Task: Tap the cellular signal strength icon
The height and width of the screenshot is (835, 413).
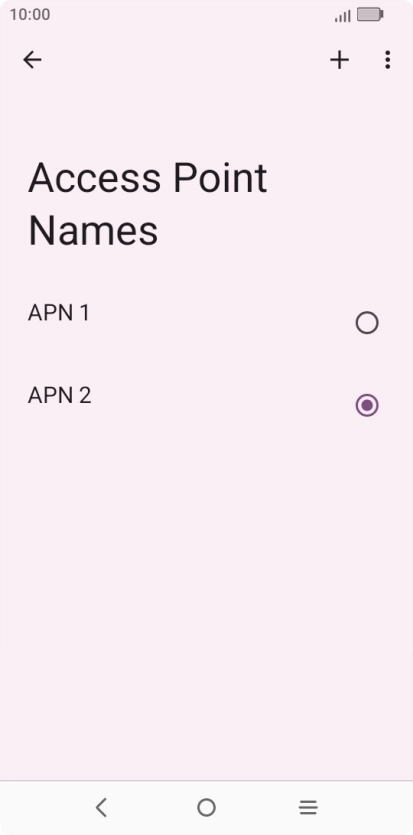Action: tap(343, 15)
